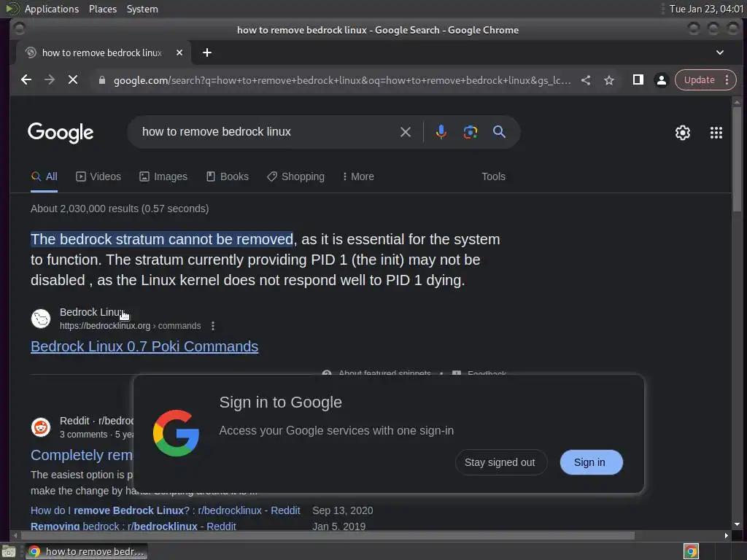Expand the More search categories
This screenshot has width=747, height=560.
[358, 176]
